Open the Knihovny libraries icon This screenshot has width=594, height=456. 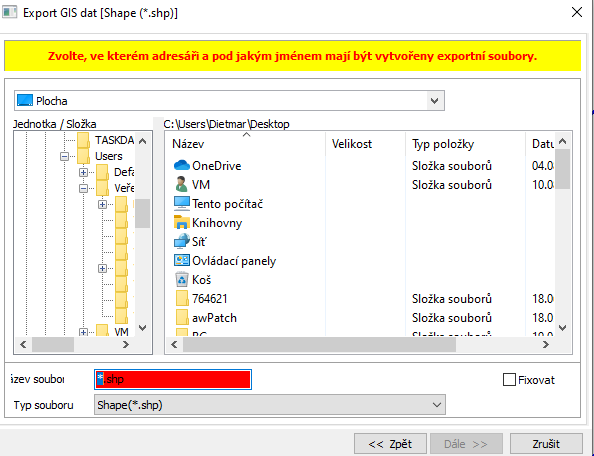click(181, 222)
